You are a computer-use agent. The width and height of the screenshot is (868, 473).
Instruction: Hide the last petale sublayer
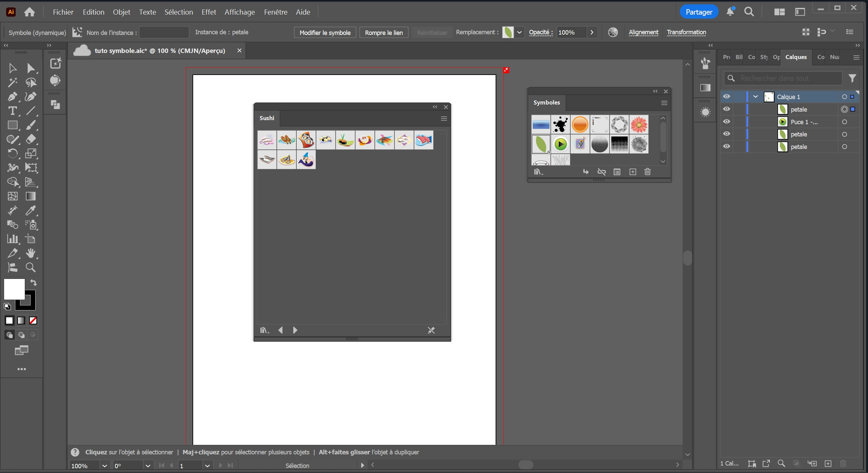tap(726, 147)
